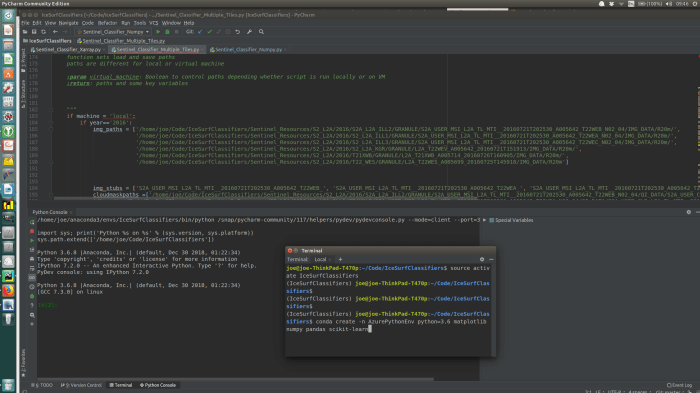Click the Git commit green check icon

coord(209,32)
